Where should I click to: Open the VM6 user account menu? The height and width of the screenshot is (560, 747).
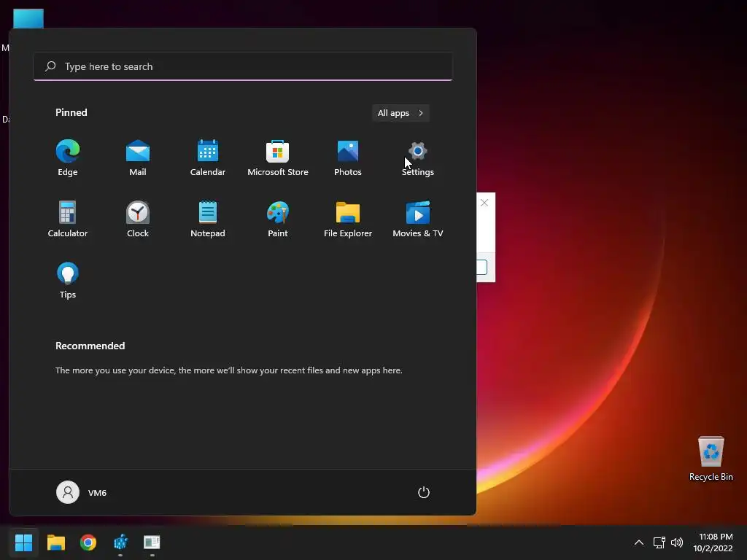[82, 492]
